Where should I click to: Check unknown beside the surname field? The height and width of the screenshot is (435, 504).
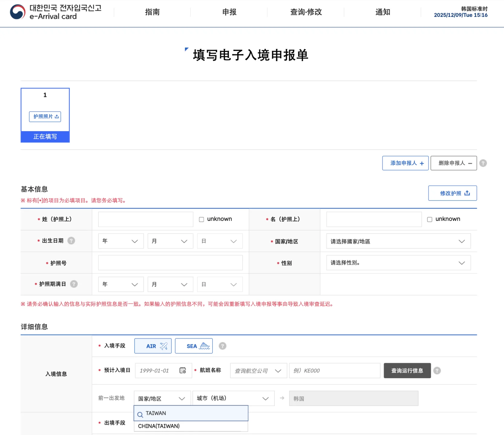(x=201, y=219)
